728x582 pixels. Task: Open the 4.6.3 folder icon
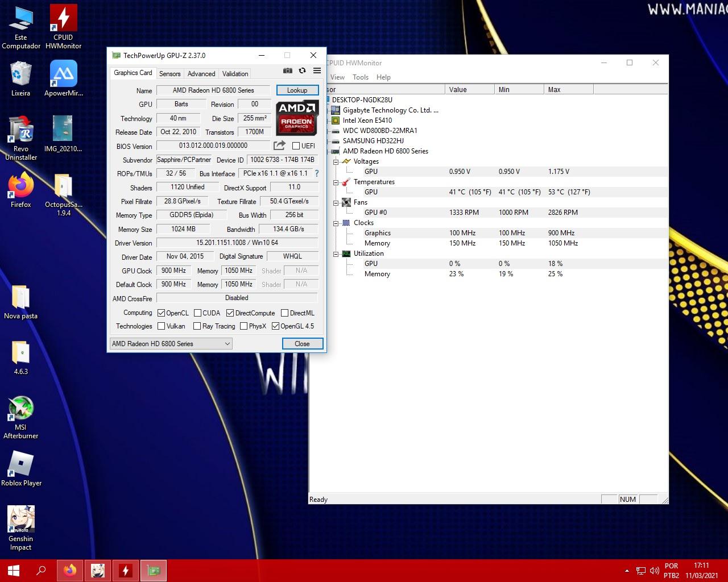21,357
